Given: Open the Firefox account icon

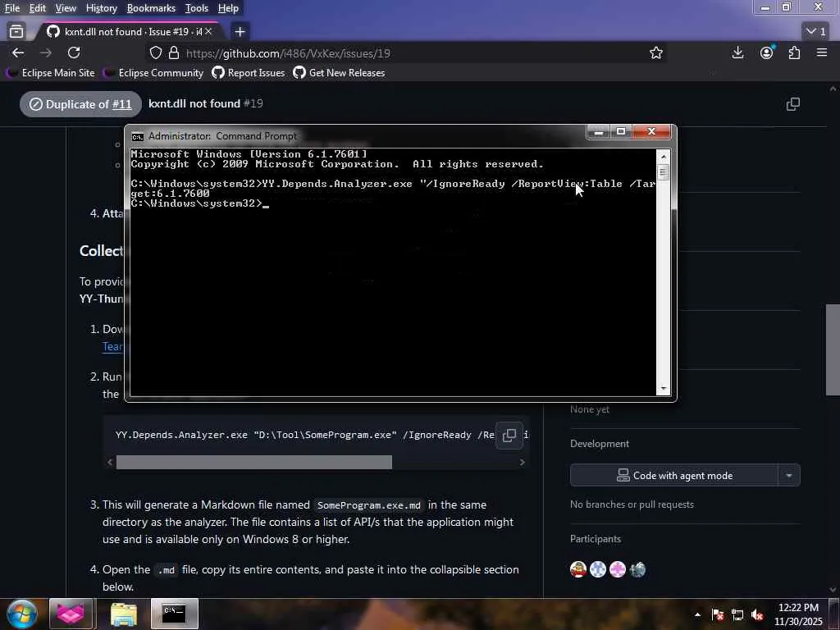Looking at the screenshot, I should point(767,52).
